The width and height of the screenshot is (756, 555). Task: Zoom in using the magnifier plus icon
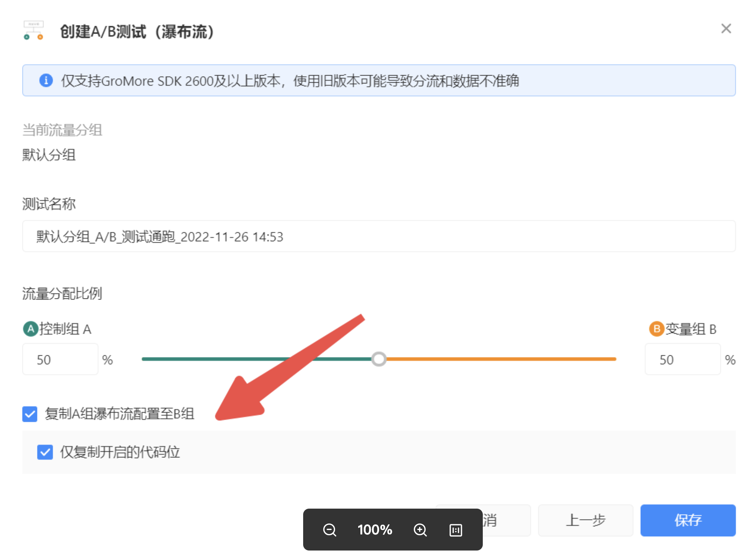[x=420, y=530]
